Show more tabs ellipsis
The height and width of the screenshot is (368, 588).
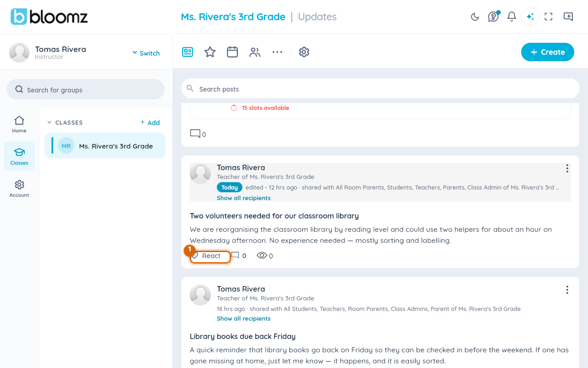click(277, 52)
